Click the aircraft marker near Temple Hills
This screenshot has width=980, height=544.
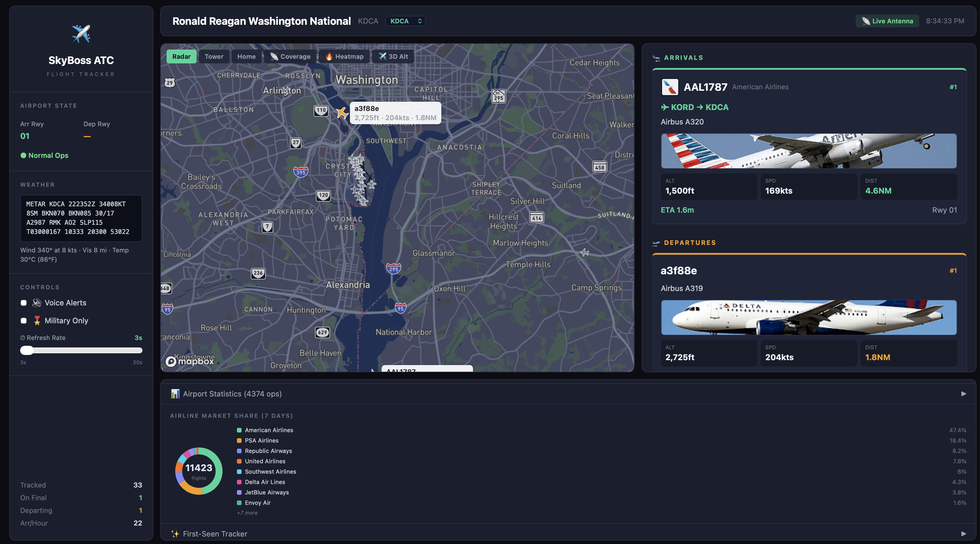tap(585, 252)
